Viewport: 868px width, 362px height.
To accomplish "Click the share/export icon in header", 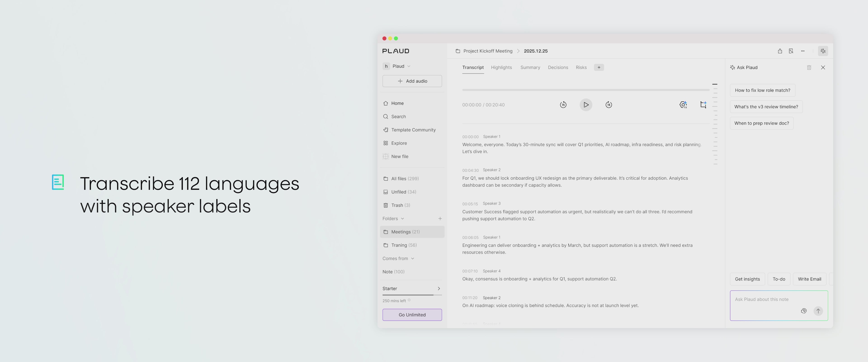I will (x=780, y=51).
